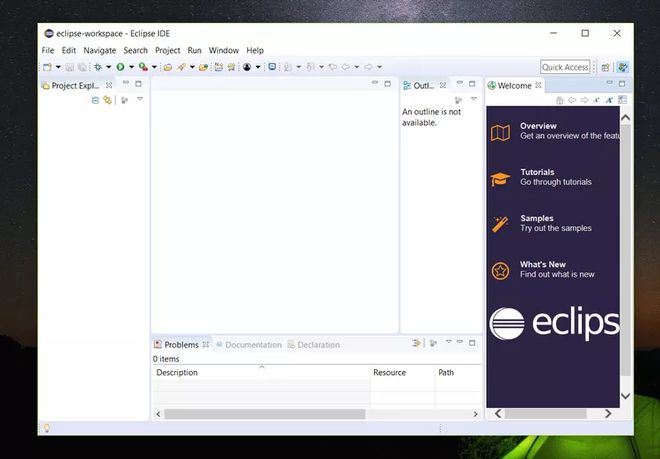Open the Tutorials link on Welcome page
The height and width of the screenshot is (459, 660).
point(542,177)
